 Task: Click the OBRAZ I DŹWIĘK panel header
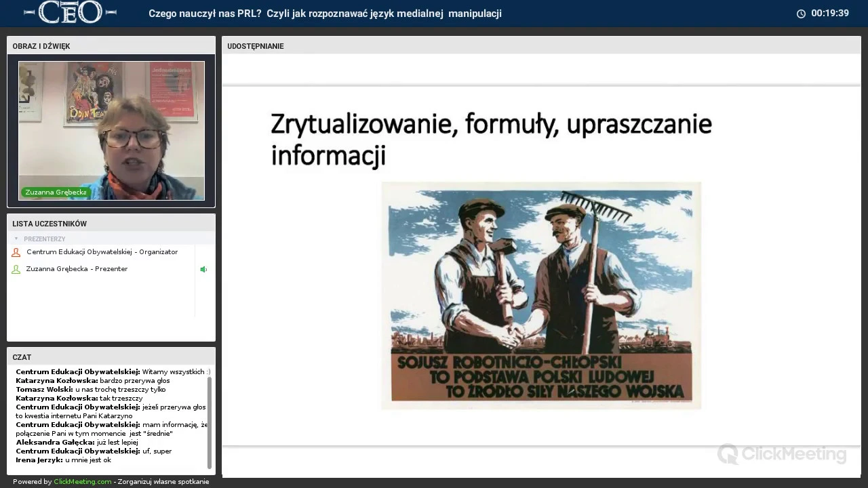click(x=111, y=46)
